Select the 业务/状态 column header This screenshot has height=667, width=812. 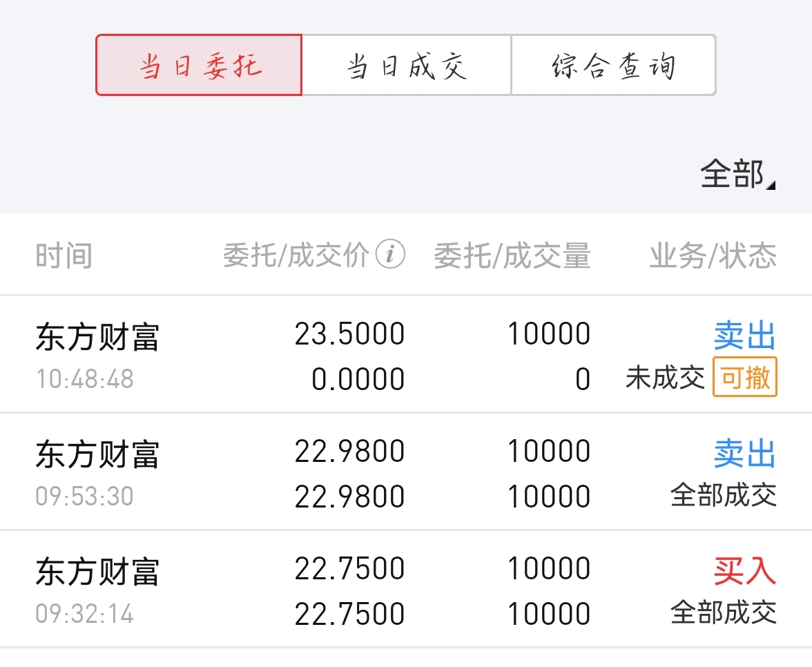coord(713,255)
